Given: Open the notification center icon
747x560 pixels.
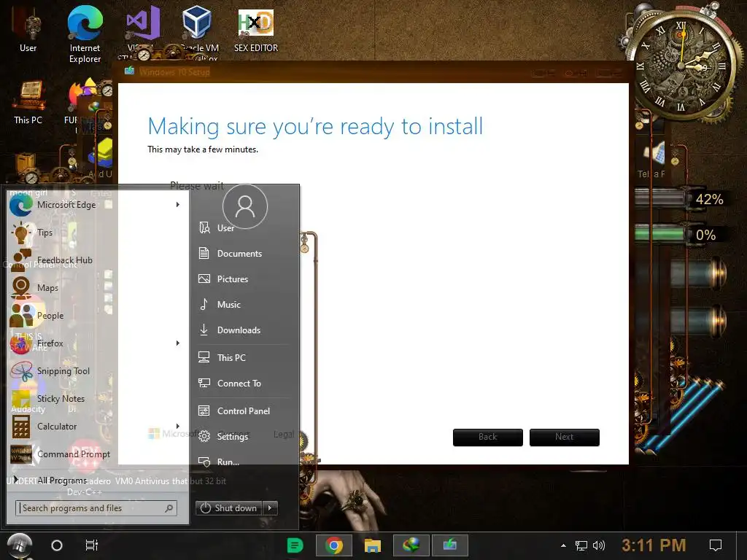Looking at the screenshot, I should tap(716, 545).
